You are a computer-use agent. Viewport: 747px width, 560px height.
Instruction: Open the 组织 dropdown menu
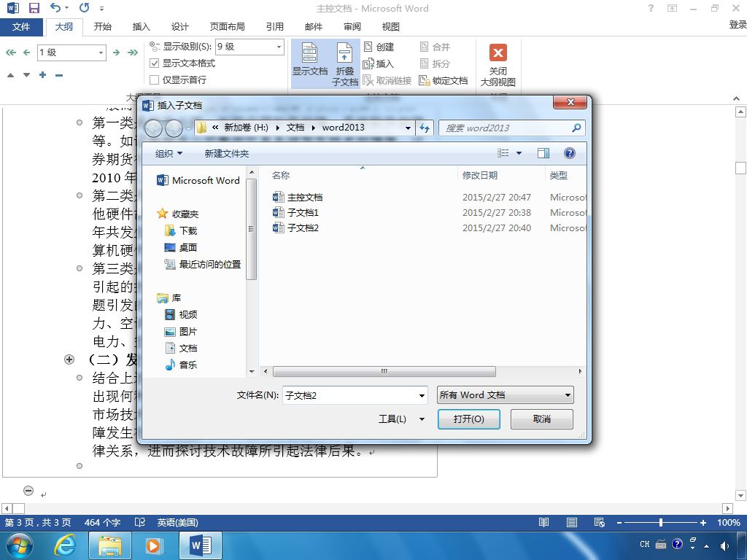(x=169, y=153)
